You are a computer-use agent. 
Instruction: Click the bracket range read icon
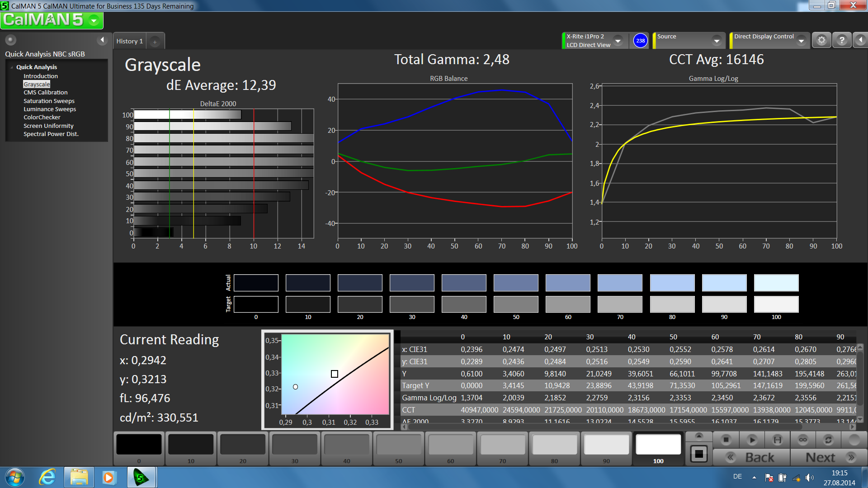pyautogui.click(x=777, y=440)
